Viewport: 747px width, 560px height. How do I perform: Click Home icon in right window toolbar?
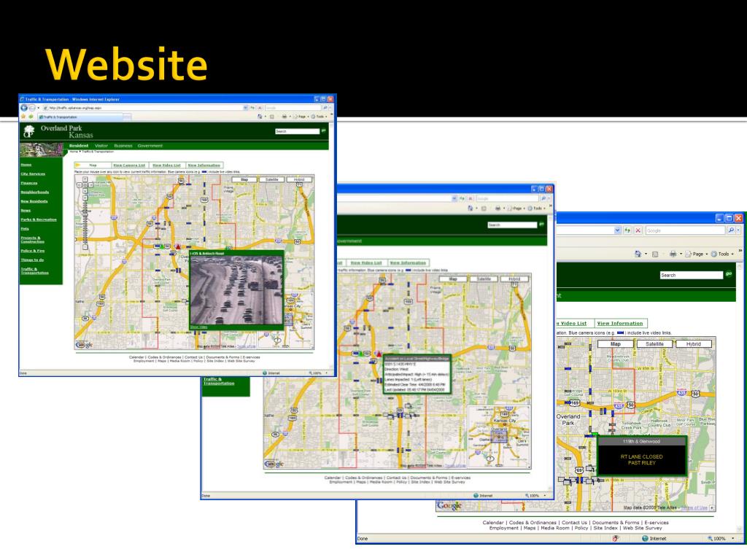pyautogui.click(x=638, y=254)
